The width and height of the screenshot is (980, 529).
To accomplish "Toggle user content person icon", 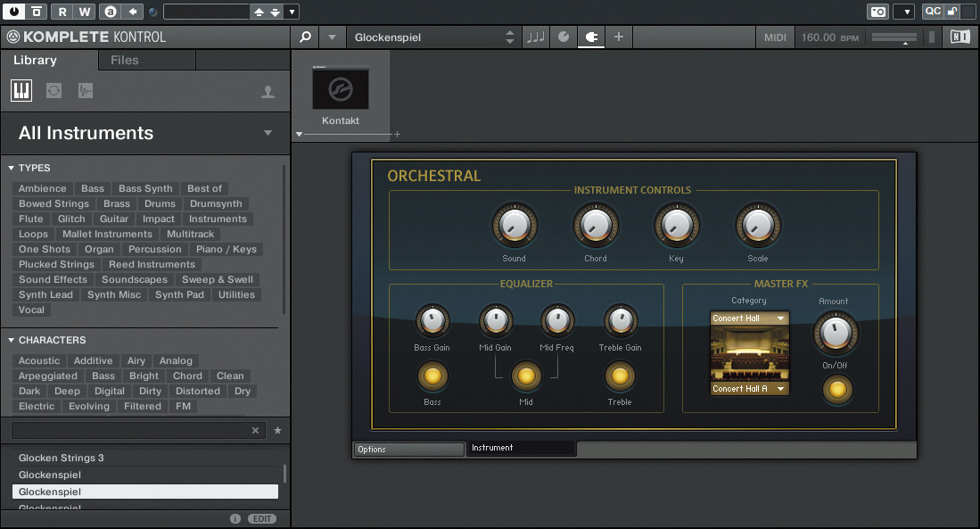I will click(268, 91).
